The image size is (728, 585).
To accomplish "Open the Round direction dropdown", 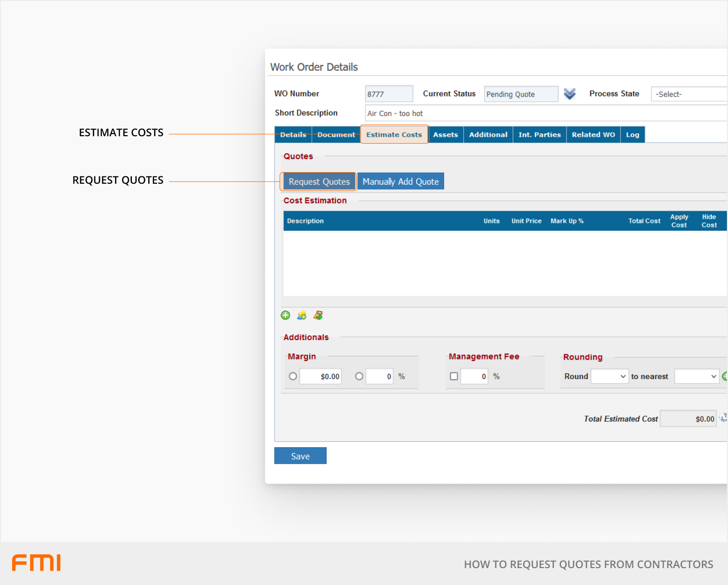I will tap(609, 376).
